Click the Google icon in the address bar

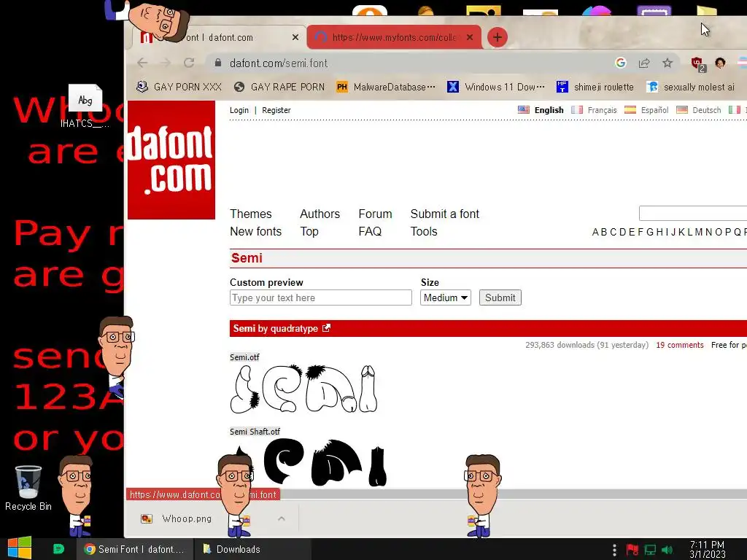pos(620,63)
